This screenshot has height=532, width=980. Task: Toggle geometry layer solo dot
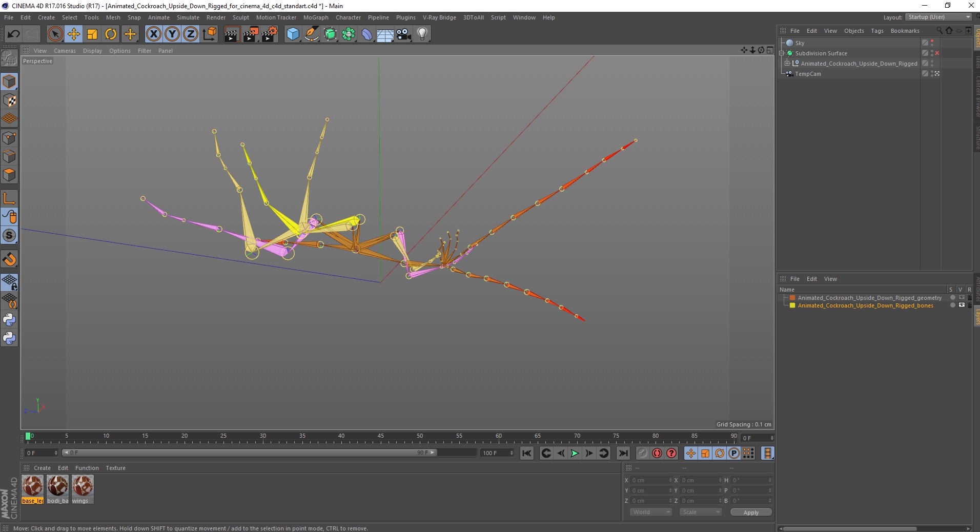coord(953,298)
